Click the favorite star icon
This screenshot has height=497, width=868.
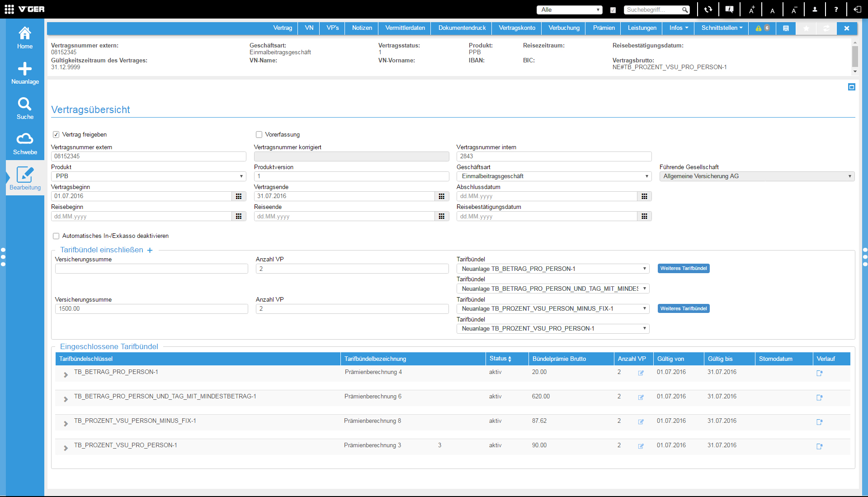806,28
